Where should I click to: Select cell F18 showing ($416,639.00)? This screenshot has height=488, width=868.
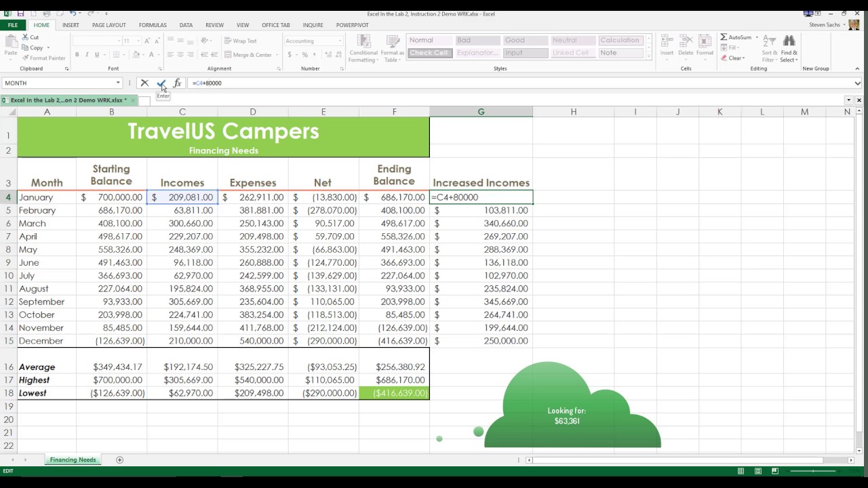pyautogui.click(x=394, y=393)
